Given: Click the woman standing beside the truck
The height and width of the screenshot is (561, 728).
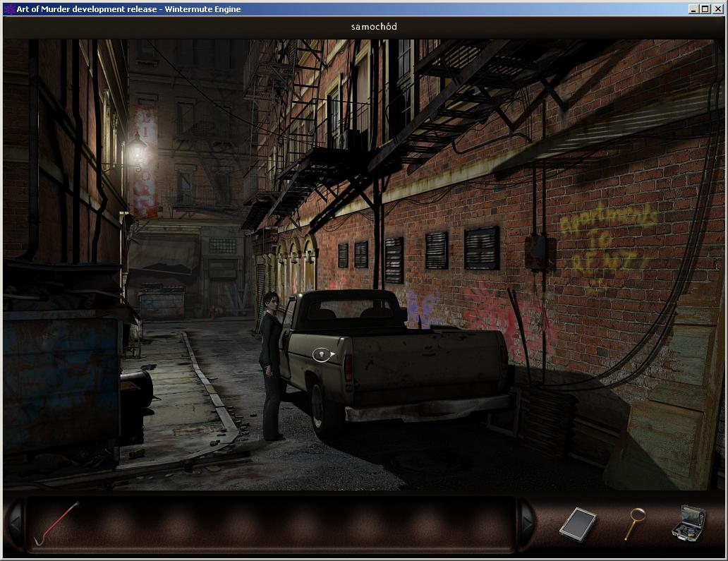Looking at the screenshot, I should coord(272,366).
